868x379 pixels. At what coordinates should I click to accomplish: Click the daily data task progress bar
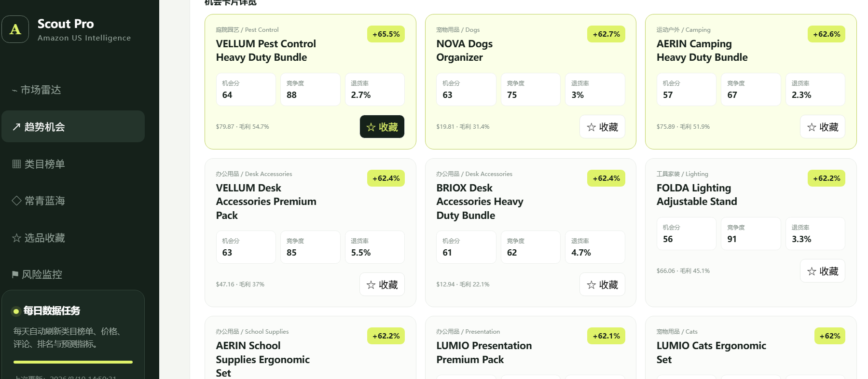pos(73,362)
